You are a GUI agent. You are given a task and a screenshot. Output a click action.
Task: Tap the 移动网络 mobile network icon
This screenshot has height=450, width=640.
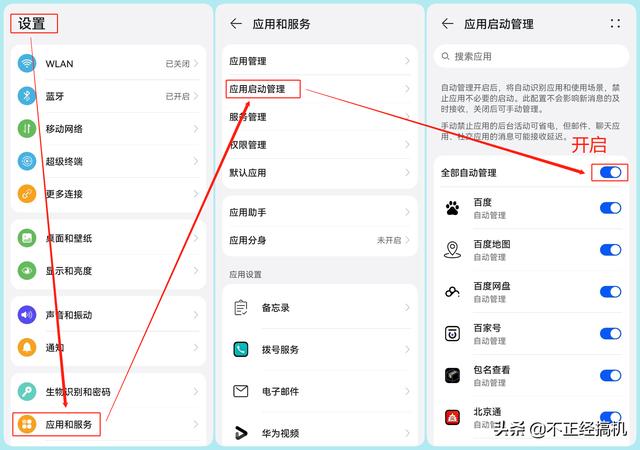[x=27, y=129]
